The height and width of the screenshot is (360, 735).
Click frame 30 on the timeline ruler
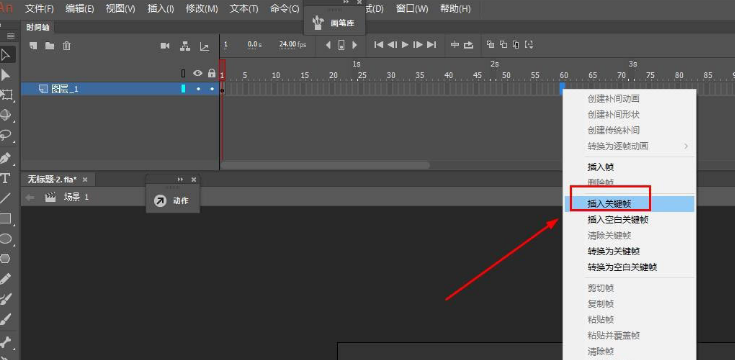[391, 75]
